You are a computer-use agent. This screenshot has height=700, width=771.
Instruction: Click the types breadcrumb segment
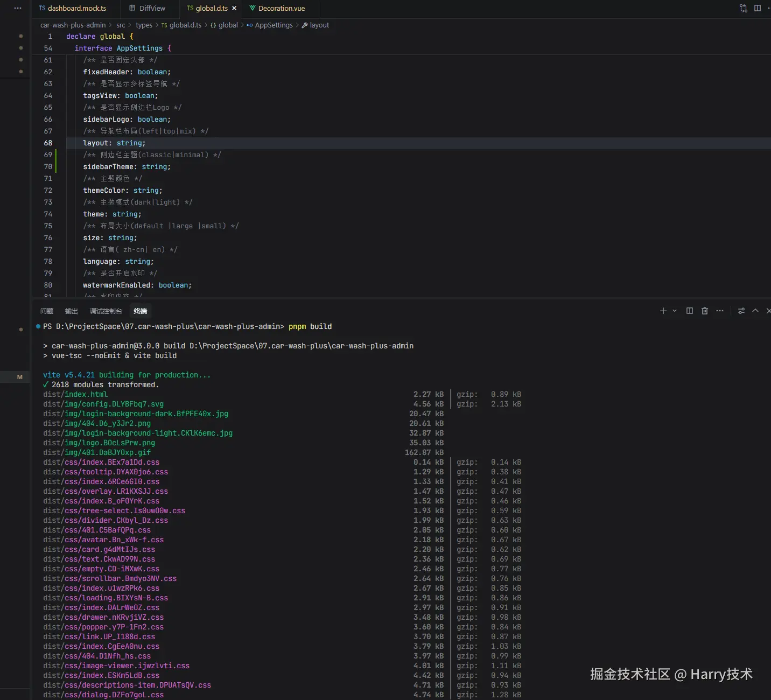[x=144, y=25]
